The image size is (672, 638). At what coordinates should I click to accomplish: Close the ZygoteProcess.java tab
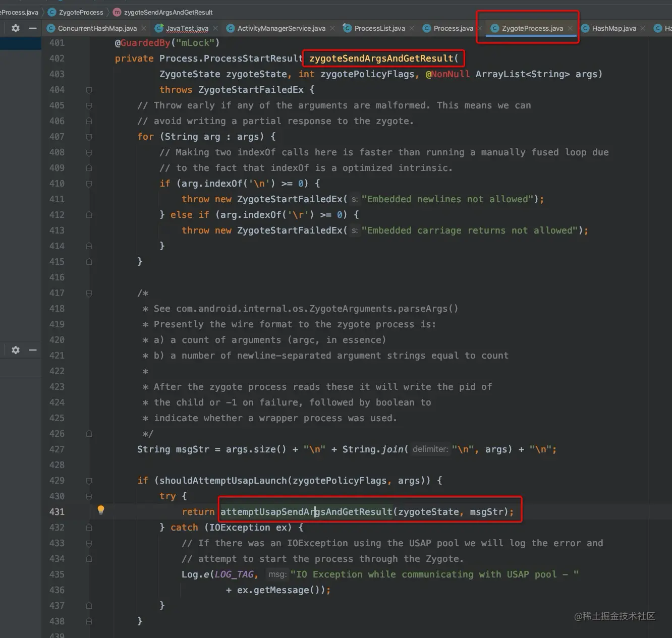pyautogui.click(x=570, y=28)
